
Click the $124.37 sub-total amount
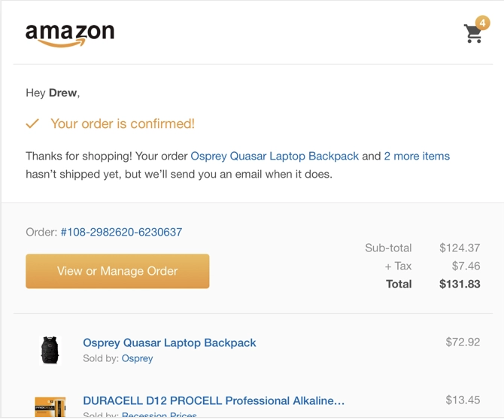tap(460, 248)
